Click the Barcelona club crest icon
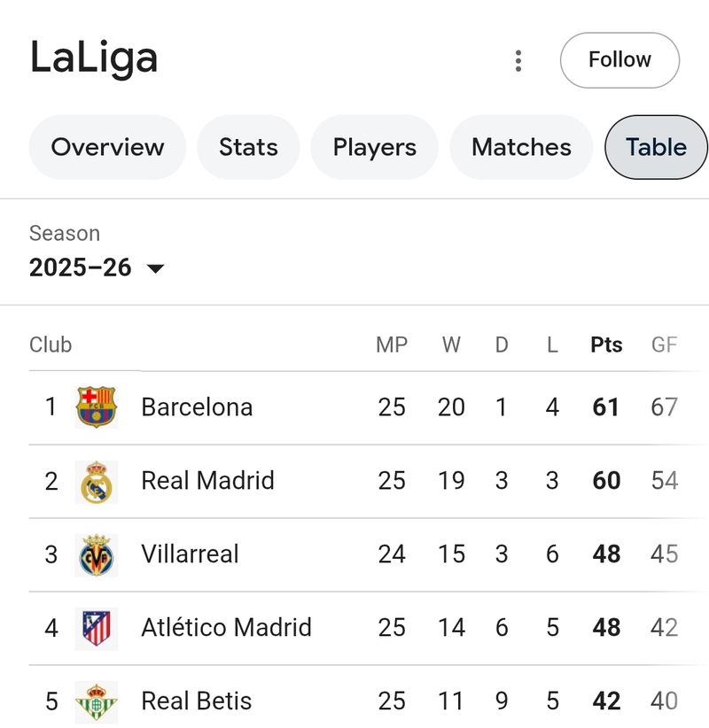 tap(97, 407)
